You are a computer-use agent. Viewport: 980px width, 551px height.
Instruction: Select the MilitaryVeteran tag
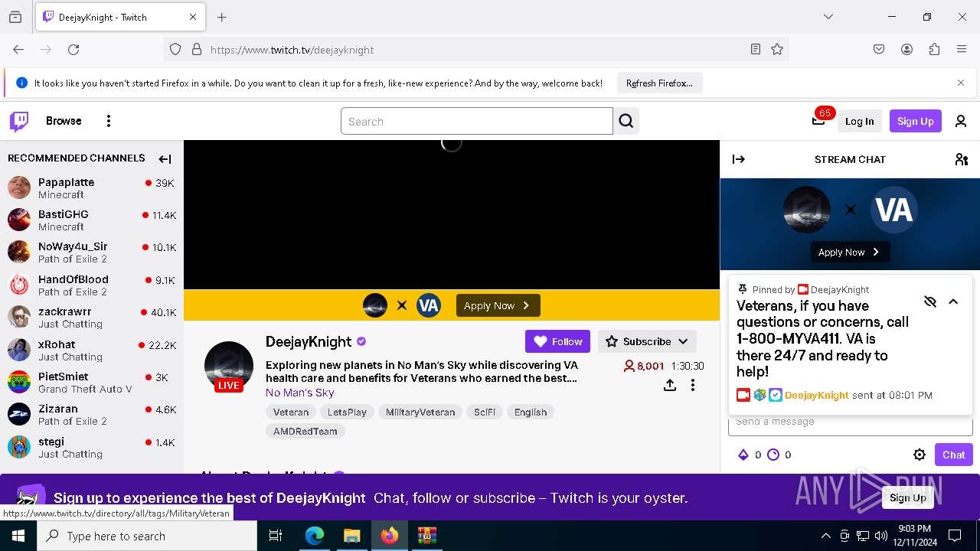[x=420, y=412]
